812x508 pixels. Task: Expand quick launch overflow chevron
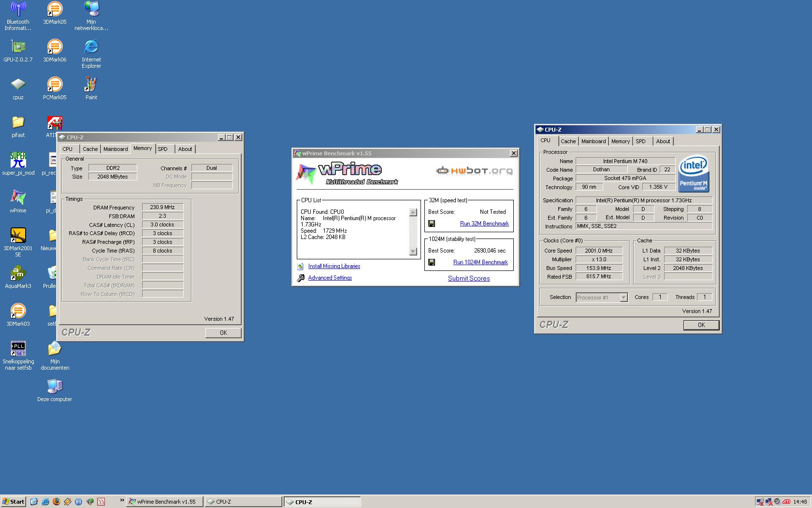[122, 501]
